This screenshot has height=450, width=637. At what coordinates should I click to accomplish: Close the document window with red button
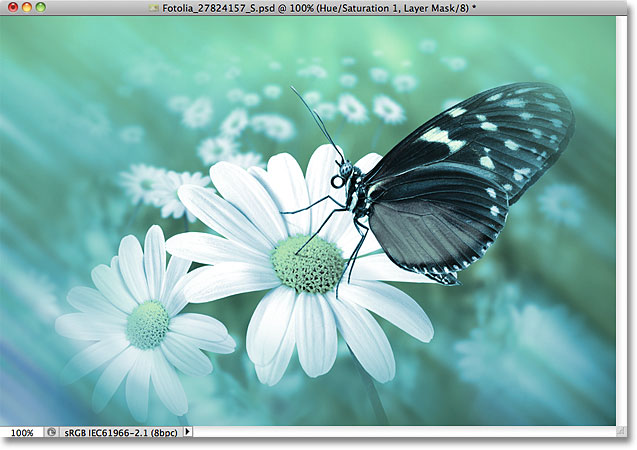(13, 7)
